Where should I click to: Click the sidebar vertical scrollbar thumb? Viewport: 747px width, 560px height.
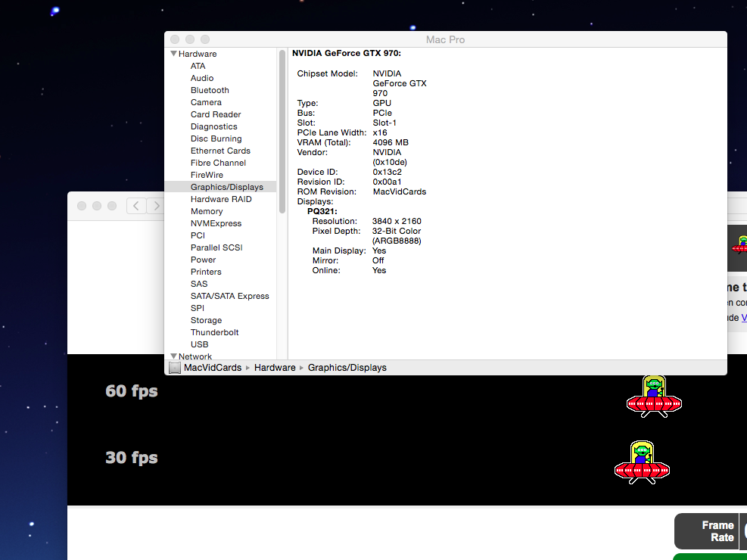click(282, 132)
